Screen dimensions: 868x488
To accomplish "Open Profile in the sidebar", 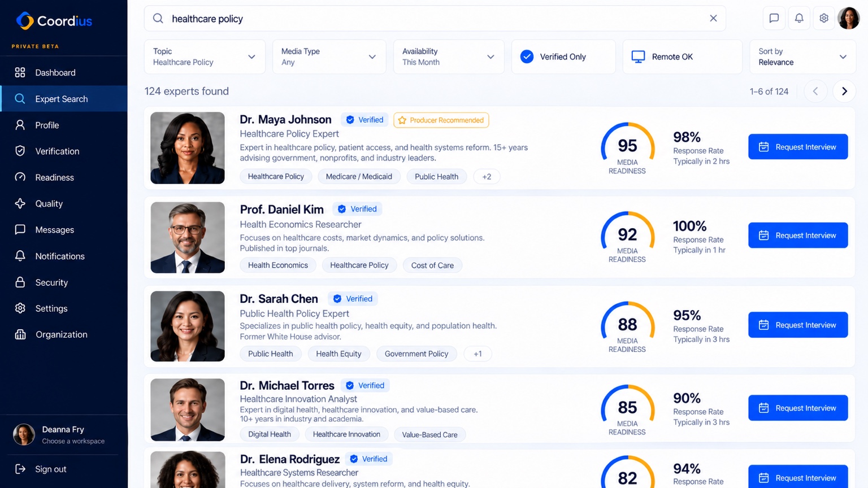I will (63, 125).
